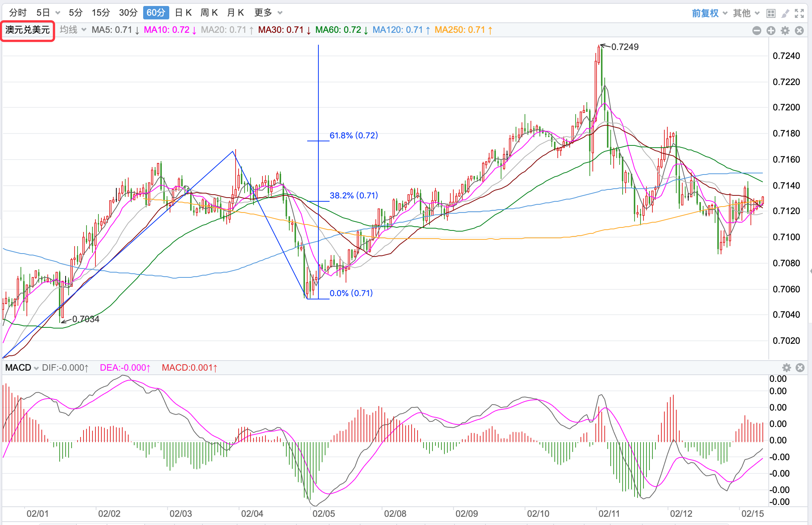This screenshot has height=525, width=812.
Task: Click the 澳元兑美元 symbol label
Action: coord(28,30)
